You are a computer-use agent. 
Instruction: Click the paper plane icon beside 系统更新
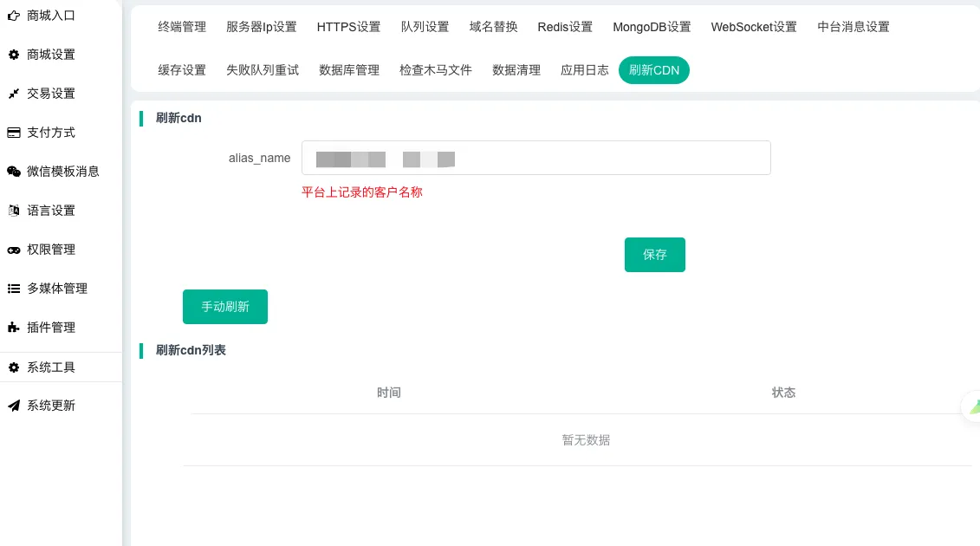(x=14, y=406)
